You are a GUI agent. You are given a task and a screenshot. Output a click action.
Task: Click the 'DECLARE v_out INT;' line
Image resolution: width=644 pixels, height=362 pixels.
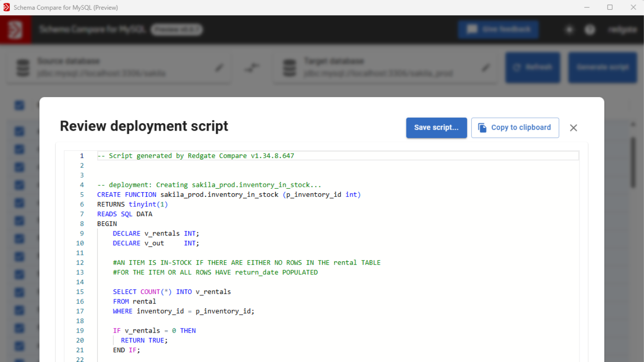[x=156, y=243]
